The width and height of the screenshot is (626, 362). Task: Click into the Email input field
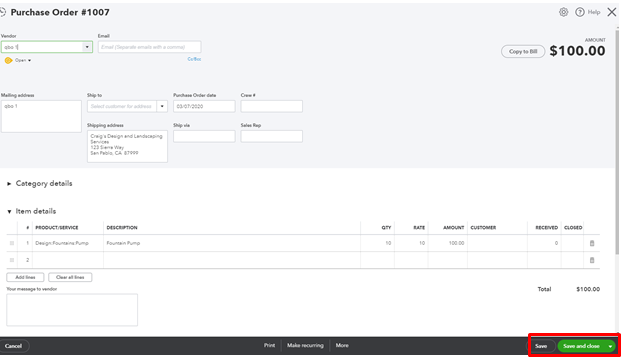tap(150, 47)
